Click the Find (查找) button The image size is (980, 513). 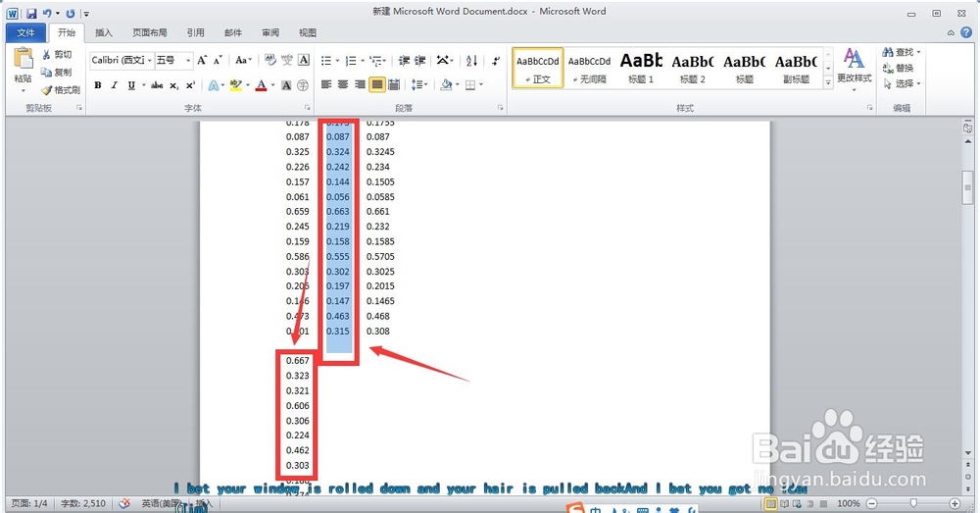click(902, 53)
